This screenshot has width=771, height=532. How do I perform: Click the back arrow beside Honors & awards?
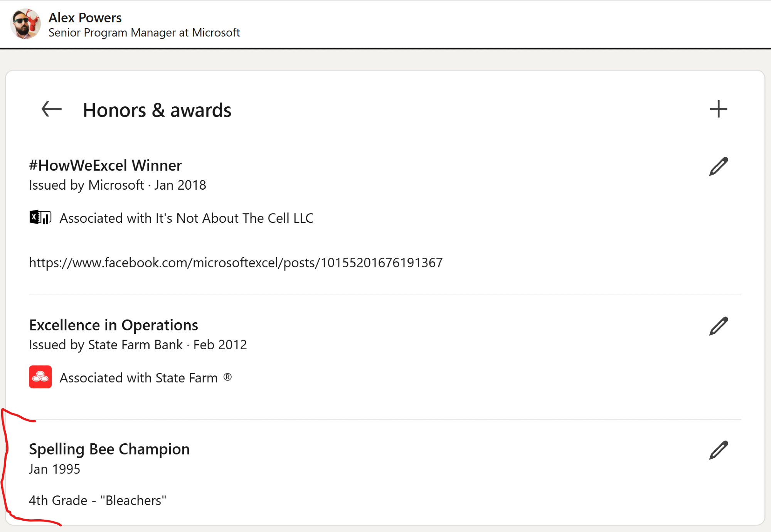point(51,109)
